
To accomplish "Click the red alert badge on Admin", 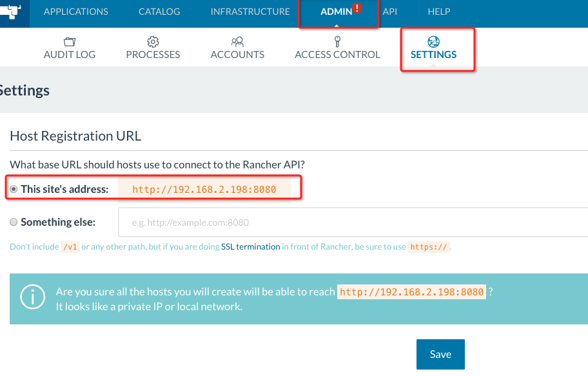I will [x=357, y=8].
